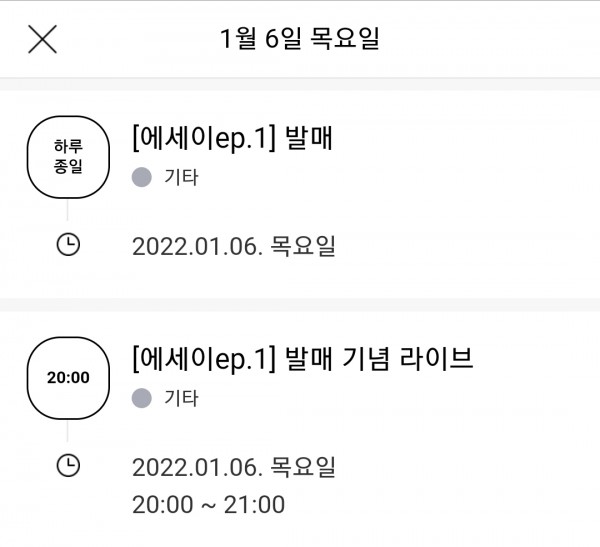Tap the 하루종일 all-day badge icon

[x=68, y=157]
